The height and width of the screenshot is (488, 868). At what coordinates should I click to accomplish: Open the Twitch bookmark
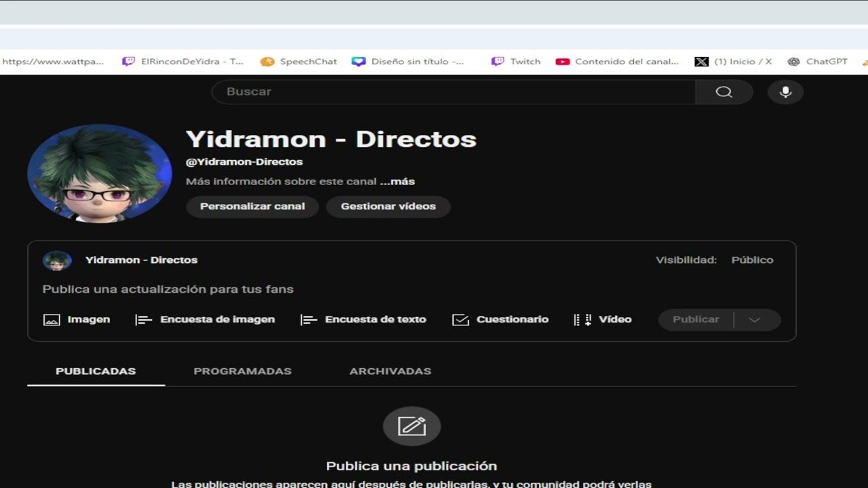[517, 62]
